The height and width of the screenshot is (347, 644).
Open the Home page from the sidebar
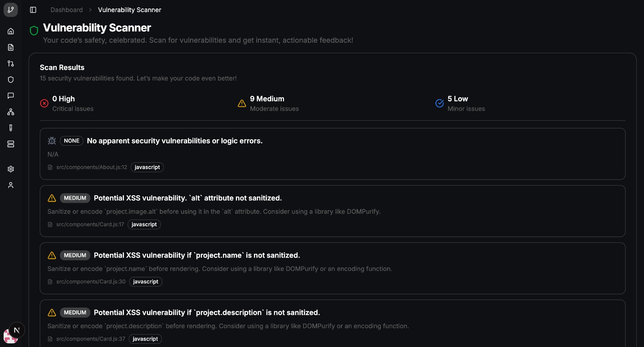coord(10,31)
